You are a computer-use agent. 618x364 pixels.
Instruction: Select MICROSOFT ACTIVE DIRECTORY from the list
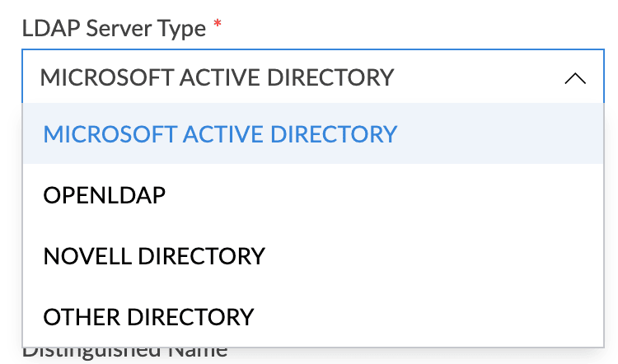pyautogui.click(x=220, y=133)
